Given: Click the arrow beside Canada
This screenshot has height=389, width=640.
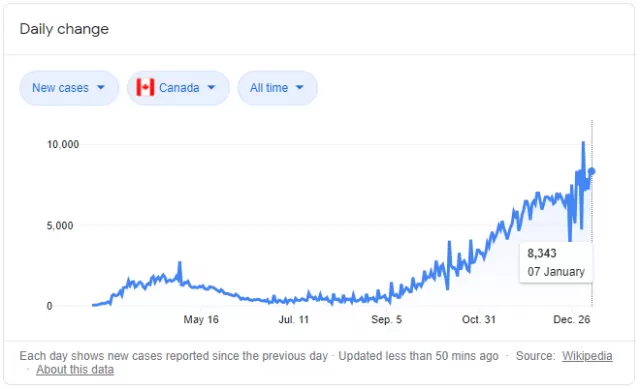Looking at the screenshot, I should point(211,87).
